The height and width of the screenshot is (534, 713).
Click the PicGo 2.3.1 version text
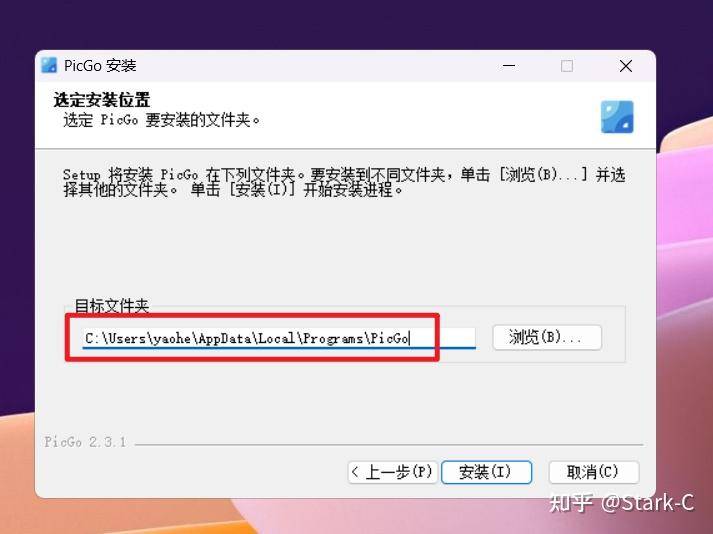pos(85,442)
